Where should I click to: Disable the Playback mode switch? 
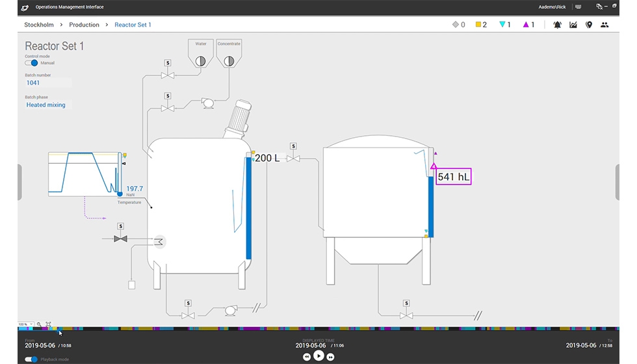[31, 359]
